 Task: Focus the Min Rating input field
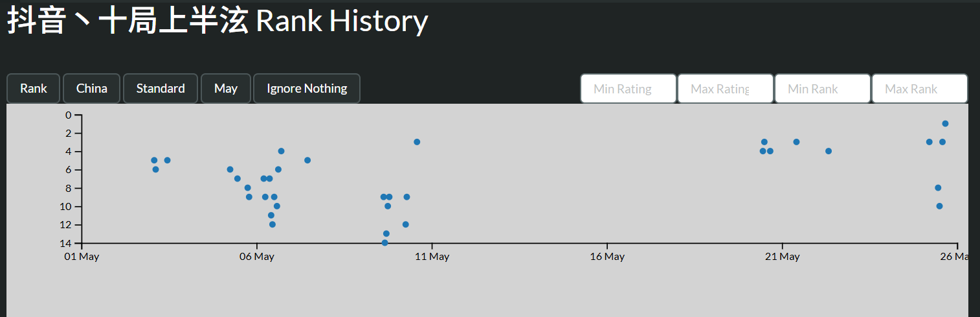point(629,89)
